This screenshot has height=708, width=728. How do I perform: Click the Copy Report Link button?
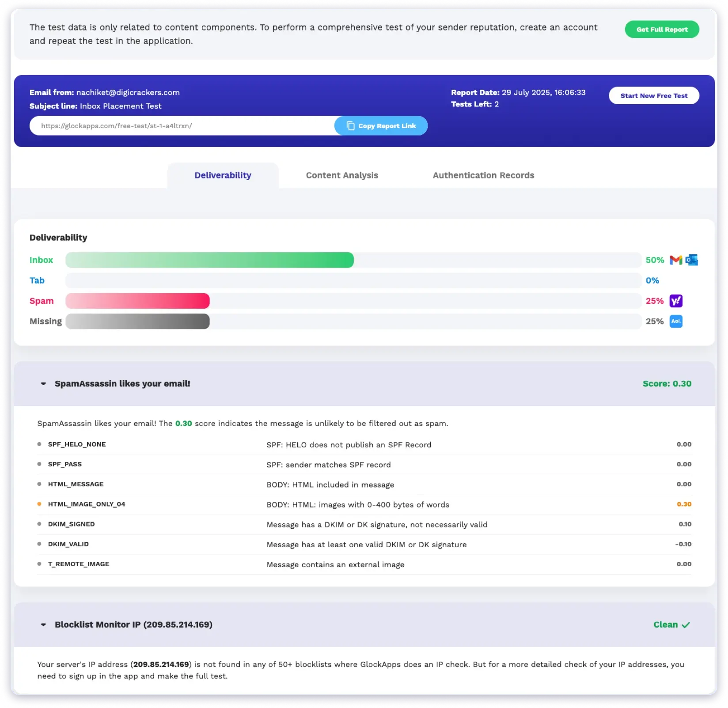(x=381, y=125)
